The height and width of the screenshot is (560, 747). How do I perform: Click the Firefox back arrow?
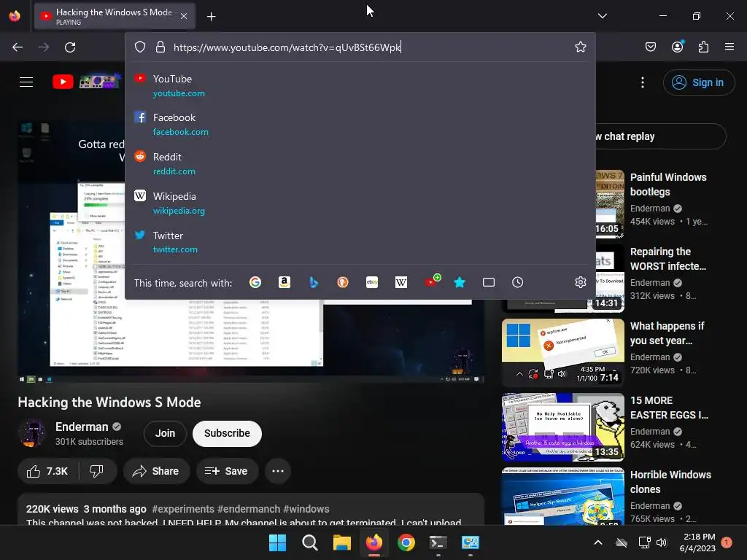coord(18,47)
